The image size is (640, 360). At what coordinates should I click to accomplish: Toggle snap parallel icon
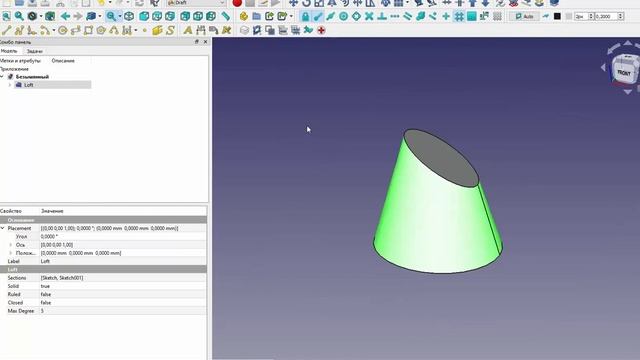(x=407, y=16)
